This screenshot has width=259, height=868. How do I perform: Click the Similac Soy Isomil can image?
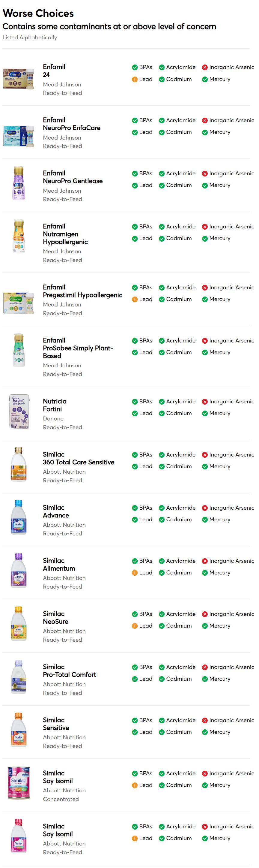(x=19, y=783)
